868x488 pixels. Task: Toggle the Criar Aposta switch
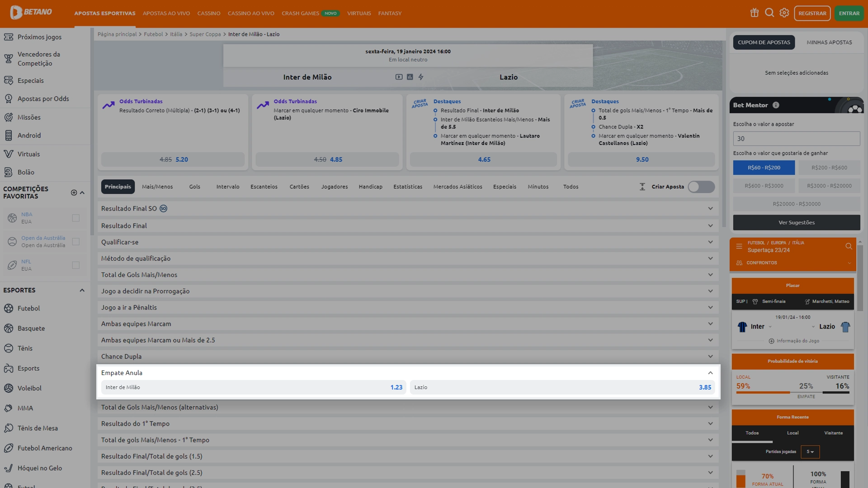pos(701,187)
